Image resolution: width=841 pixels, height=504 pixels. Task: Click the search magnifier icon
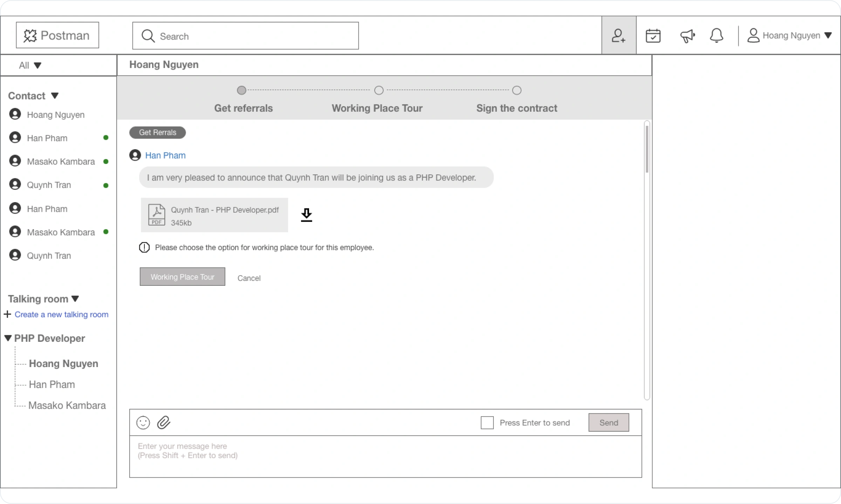pos(148,36)
